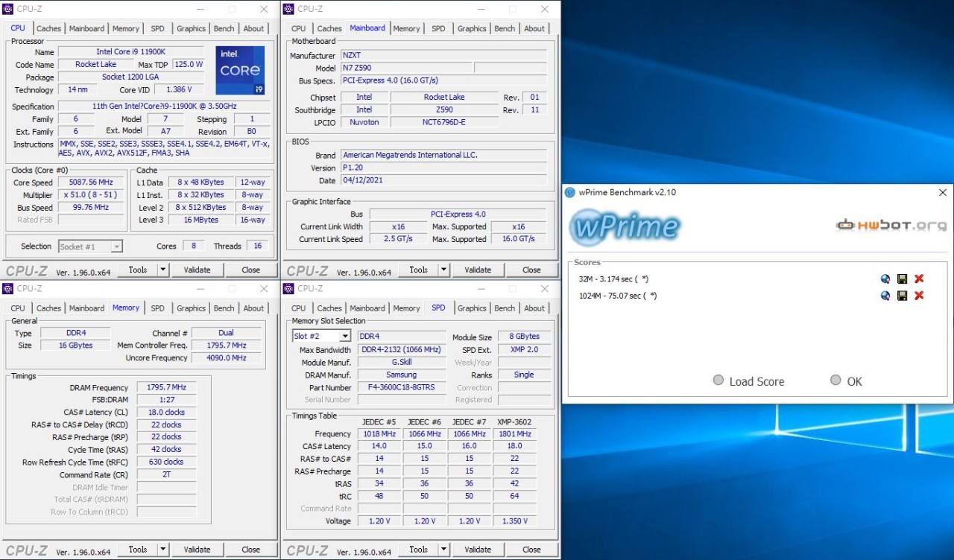Click the Intel Core i9 badge logo
Viewport: 954px width, 560px height.
[240, 71]
